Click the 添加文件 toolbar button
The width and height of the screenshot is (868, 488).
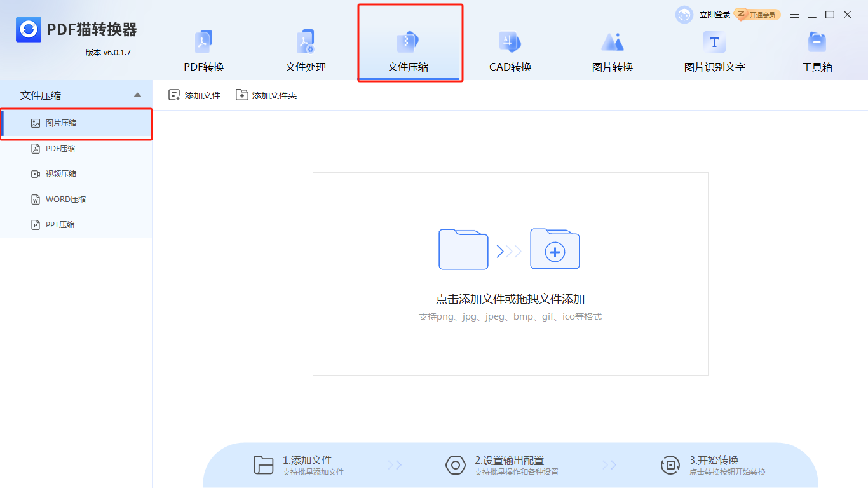[x=194, y=95]
